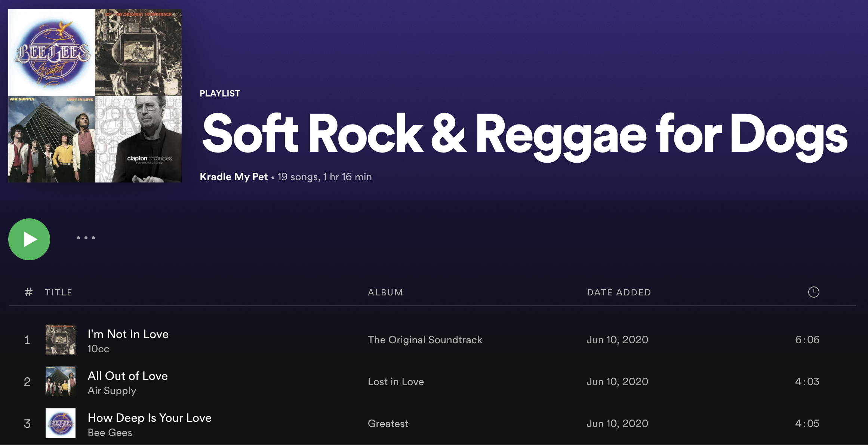Click the All Out of Love album thumbnail
Viewport: 868px width, 445px height.
(61, 381)
